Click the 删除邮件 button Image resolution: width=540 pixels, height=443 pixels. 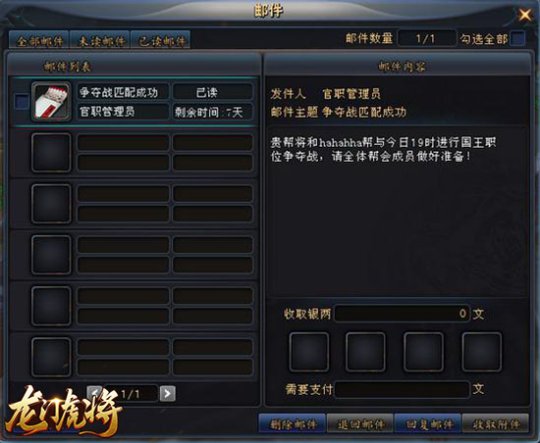[x=292, y=424]
